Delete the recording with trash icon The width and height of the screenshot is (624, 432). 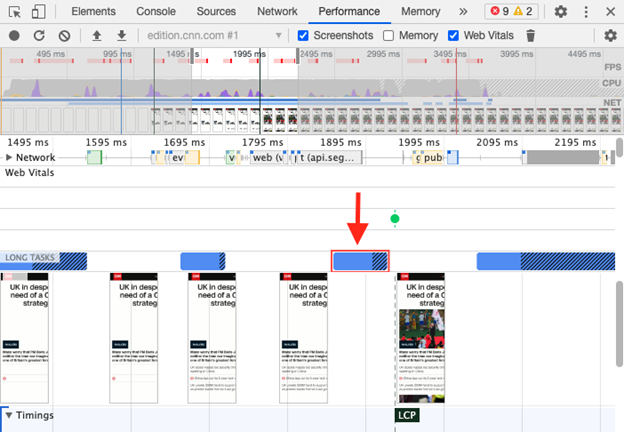(531, 36)
